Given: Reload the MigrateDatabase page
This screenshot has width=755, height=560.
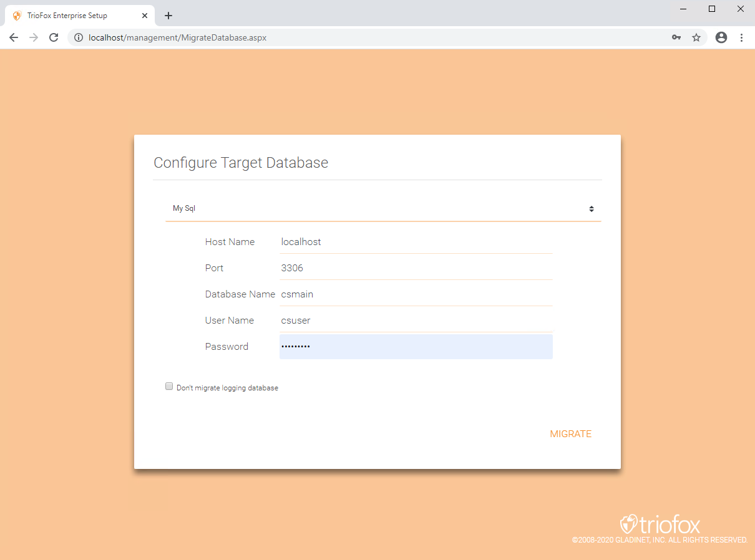Looking at the screenshot, I should pos(54,37).
